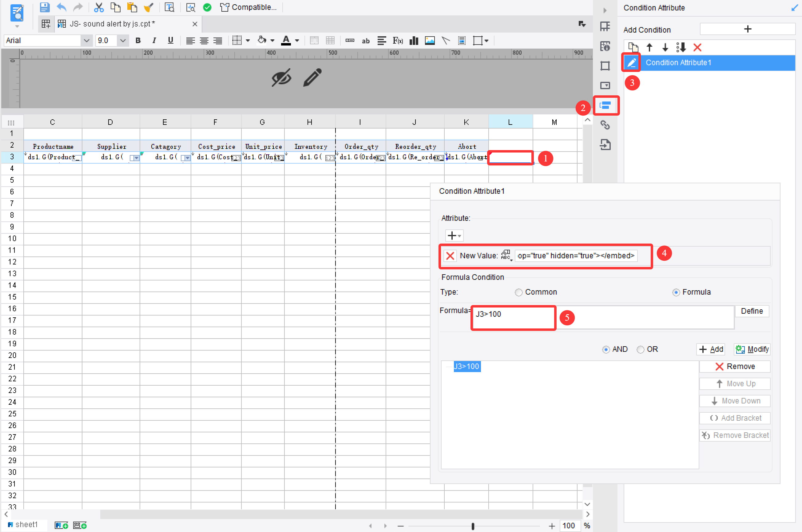Click the Cut scissors icon
This screenshot has width=802, height=532.
(x=99, y=7)
